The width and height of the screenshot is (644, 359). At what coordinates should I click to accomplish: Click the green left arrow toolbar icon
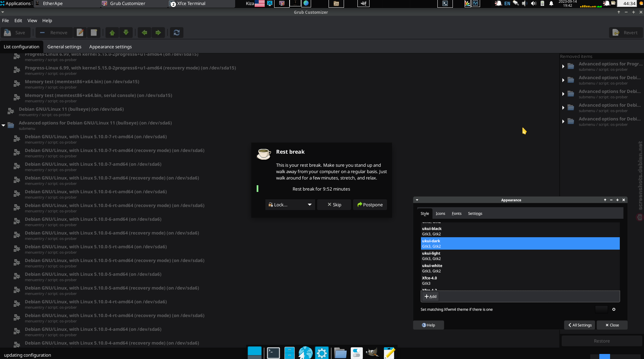click(144, 33)
